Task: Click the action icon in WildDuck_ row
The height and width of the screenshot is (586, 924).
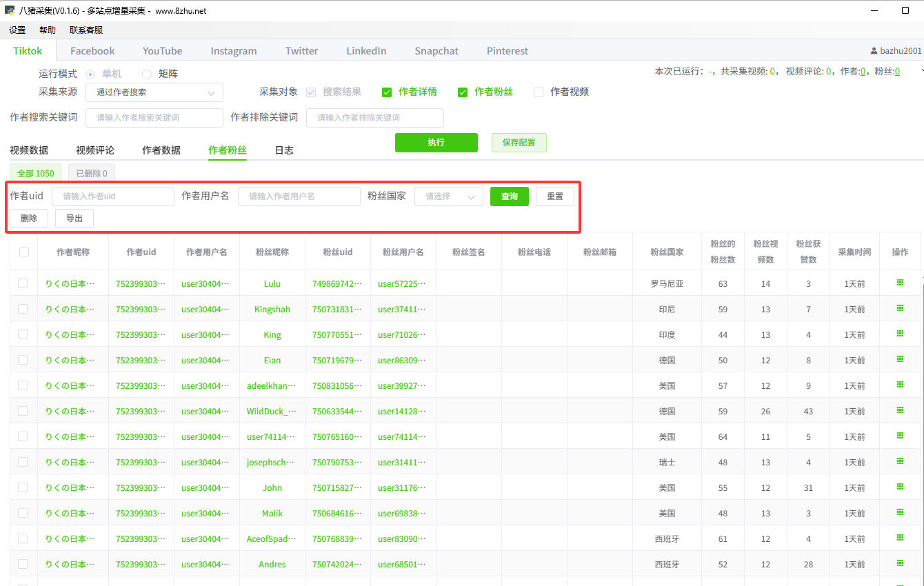Action: click(900, 410)
